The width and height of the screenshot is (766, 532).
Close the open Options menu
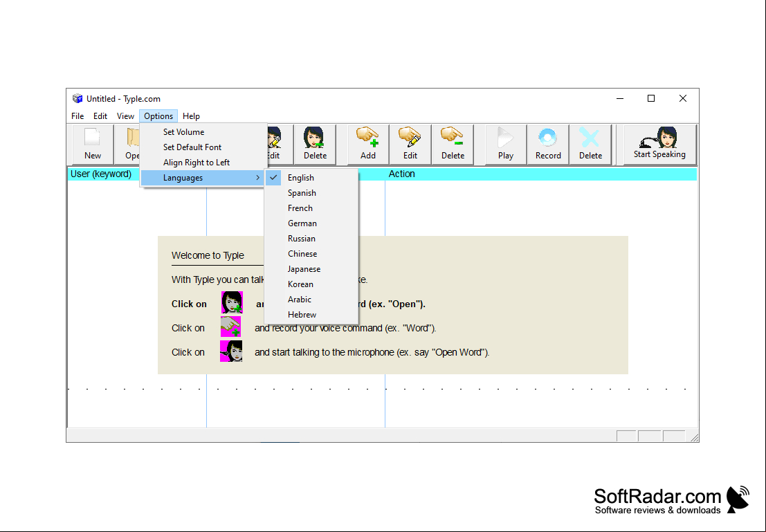pyautogui.click(x=158, y=116)
